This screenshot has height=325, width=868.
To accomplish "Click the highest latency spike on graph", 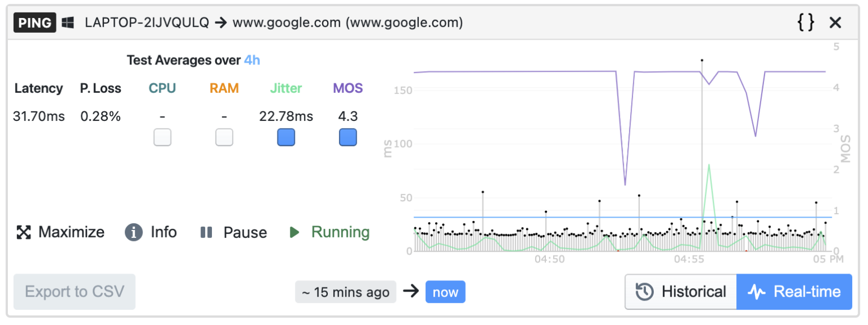I will 702,60.
